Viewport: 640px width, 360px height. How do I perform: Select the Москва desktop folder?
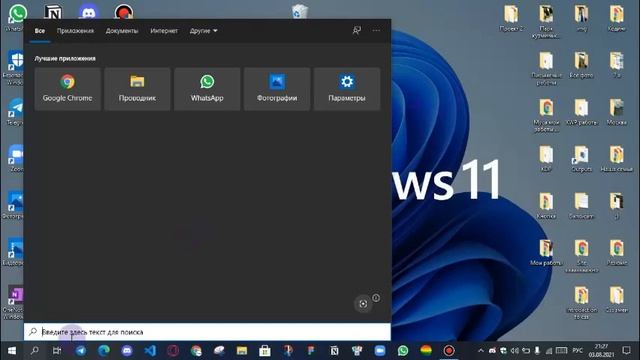click(617, 112)
